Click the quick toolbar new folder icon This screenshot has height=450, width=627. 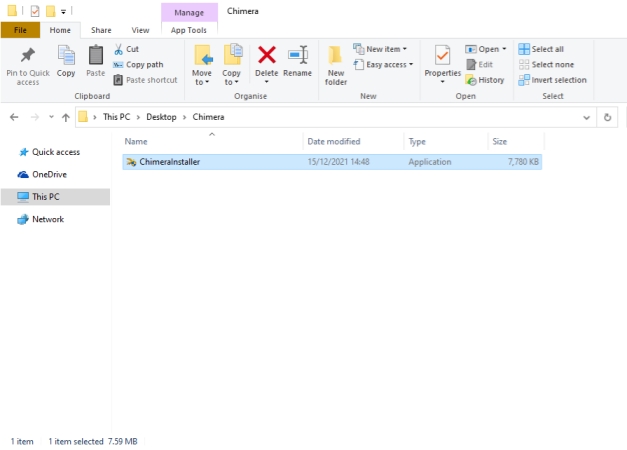point(51,11)
